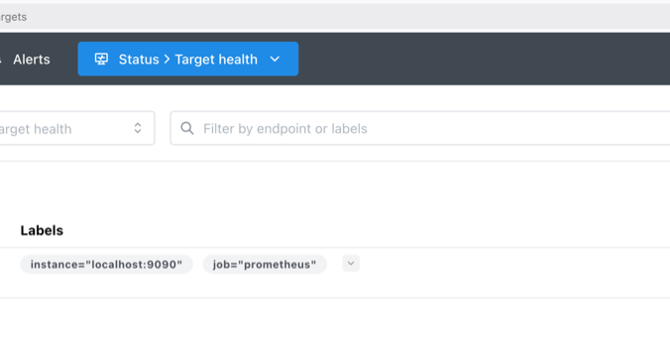Click the placeholder text inside the filter field
This screenshot has height=360, width=670.
coord(285,129)
